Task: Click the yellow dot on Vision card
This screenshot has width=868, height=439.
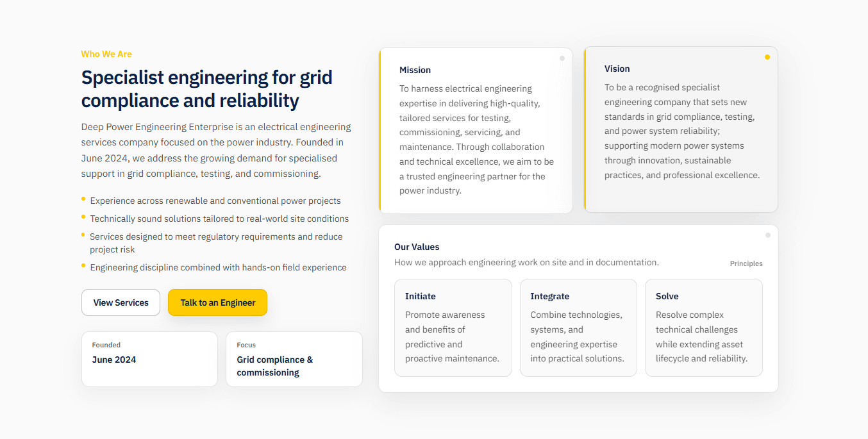Action: click(x=767, y=57)
